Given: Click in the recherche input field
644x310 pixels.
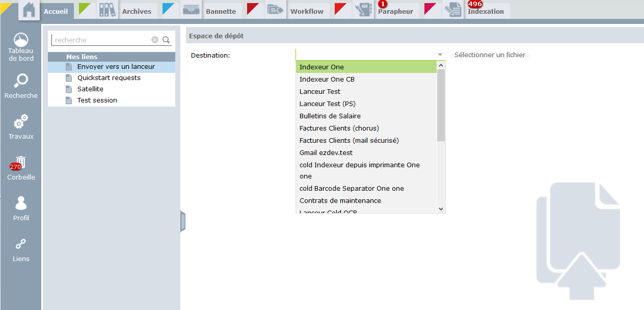Looking at the screenshot, I should 101,40.
